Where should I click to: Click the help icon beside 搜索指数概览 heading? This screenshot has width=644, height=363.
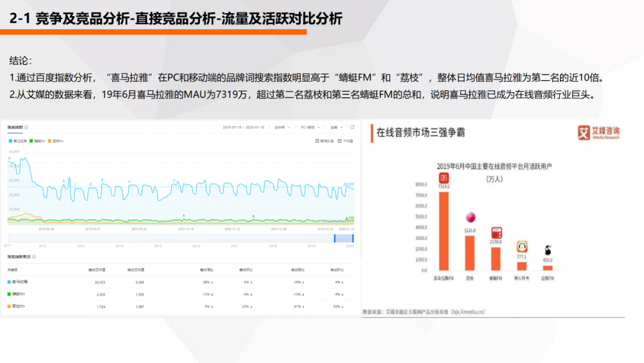pos(35,257)
